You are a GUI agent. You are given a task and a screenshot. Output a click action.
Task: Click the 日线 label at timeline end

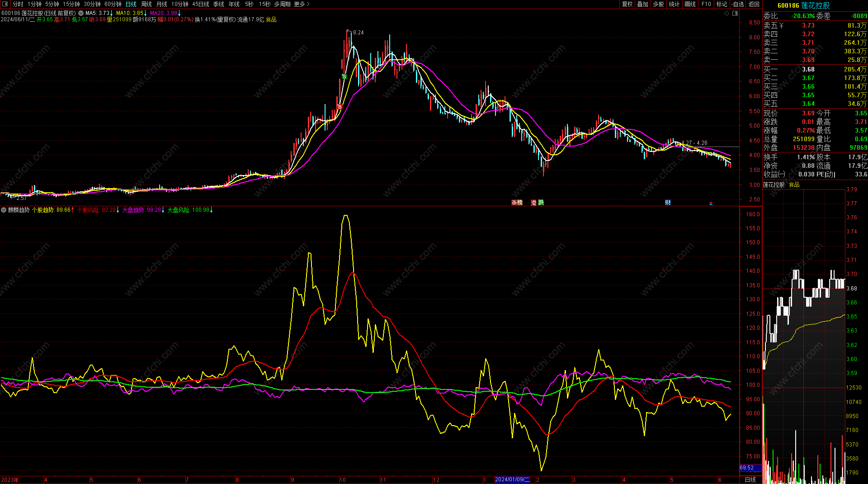click(x=750, y=480)
